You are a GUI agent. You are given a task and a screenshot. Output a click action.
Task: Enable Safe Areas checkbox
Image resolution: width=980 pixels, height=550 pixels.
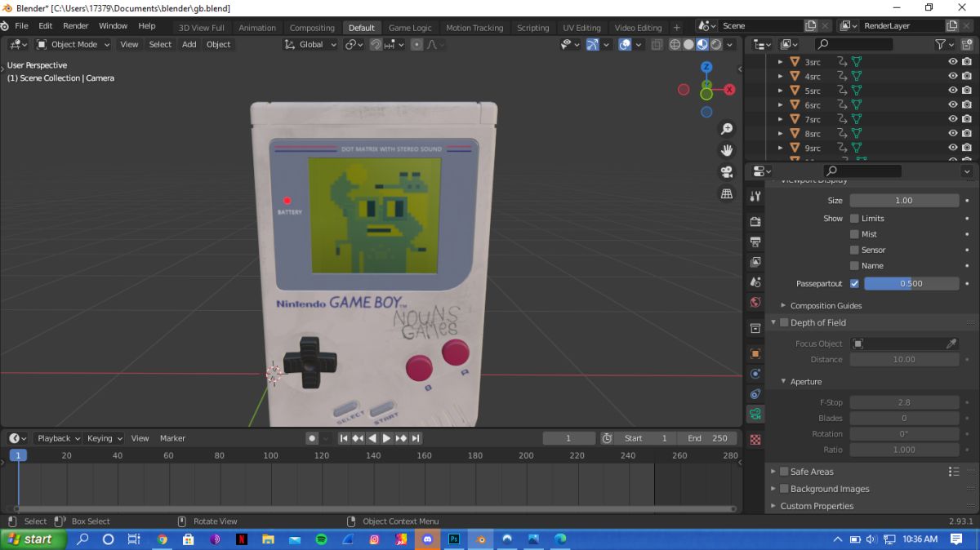click(x=784, y=472)
